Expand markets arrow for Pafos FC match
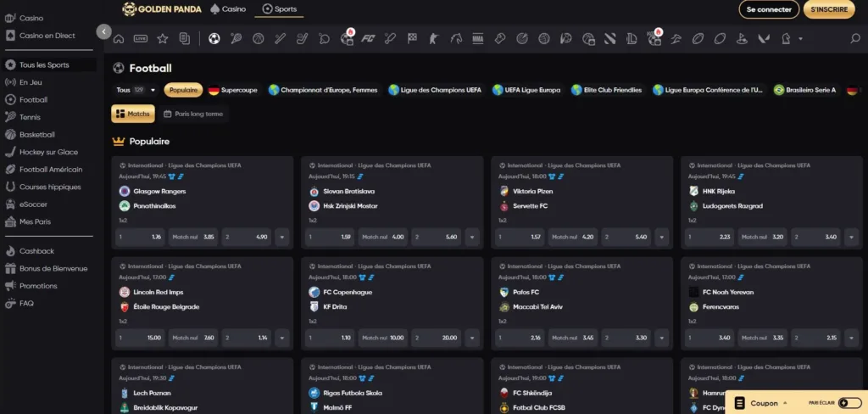868x414 pixels. (661, 338)
